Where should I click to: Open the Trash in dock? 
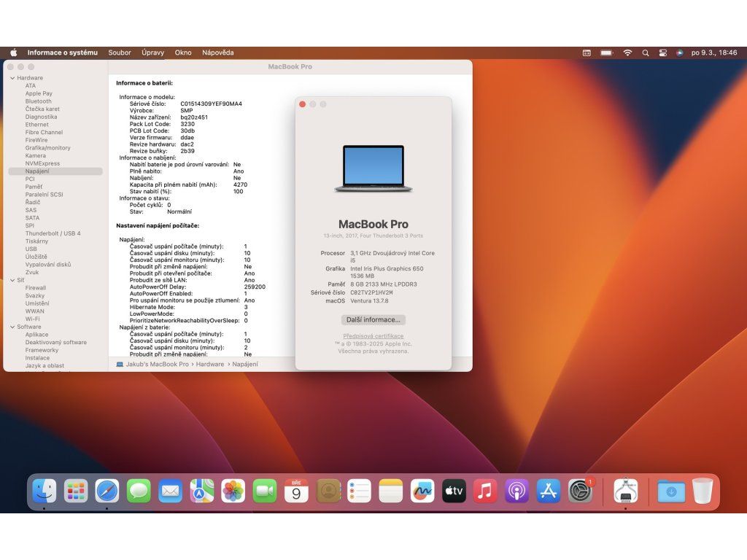click(x=703, y=491)
